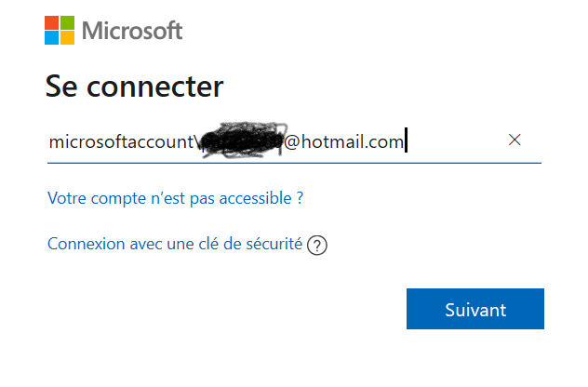Screen dimensions: 588x387
Task: Click empty field space before the X icon
Action: coord(456,141)
